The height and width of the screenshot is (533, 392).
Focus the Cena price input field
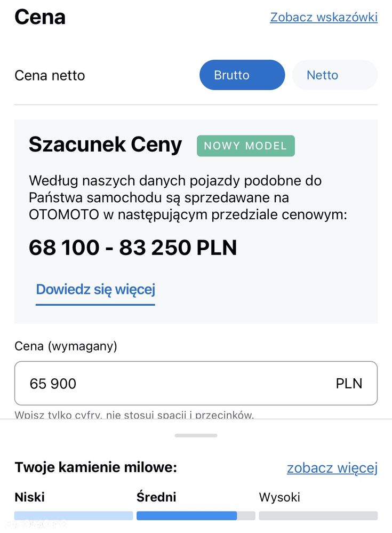tap(196, 383)
